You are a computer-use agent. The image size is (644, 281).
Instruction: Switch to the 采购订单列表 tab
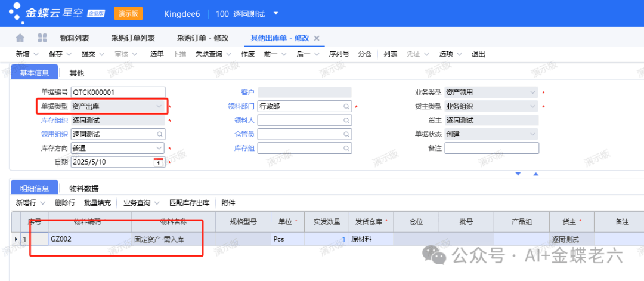pos(133,38)
